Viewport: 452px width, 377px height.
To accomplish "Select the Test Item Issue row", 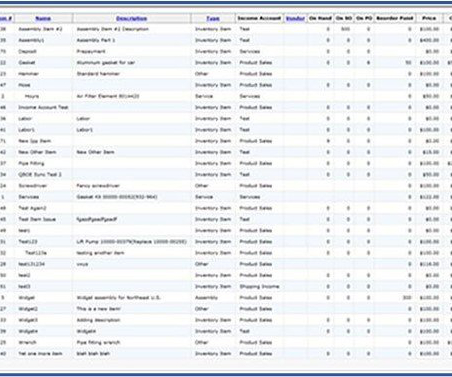I will point(226,219).
